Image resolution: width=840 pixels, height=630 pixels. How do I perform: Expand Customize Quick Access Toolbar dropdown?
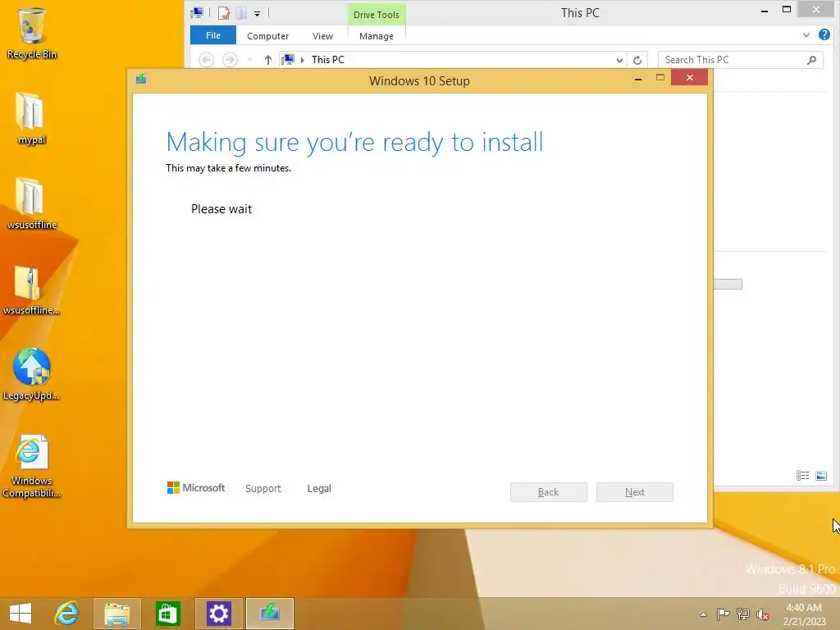[257, 13]
